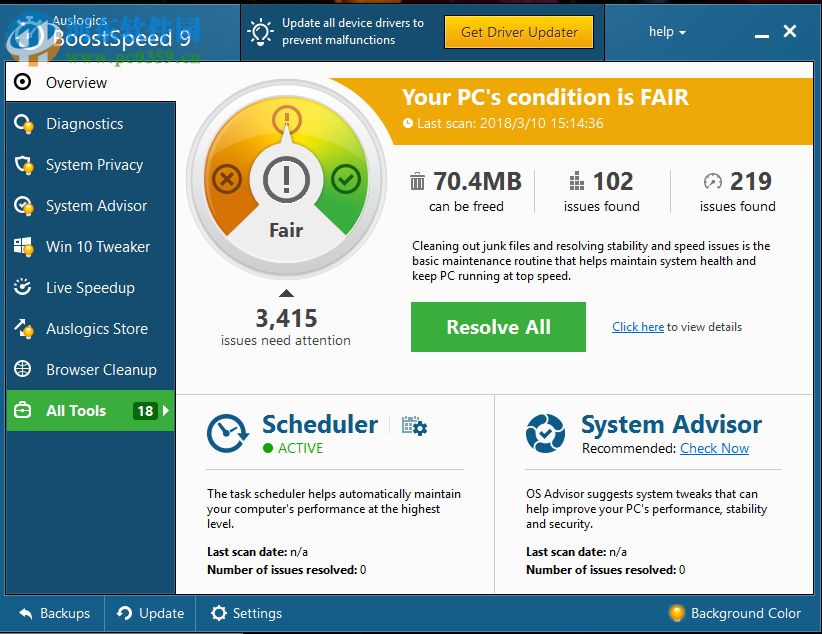Click the Check Now link
The height and width of the screenshot is (634, 822).
(x=715, y=448)
